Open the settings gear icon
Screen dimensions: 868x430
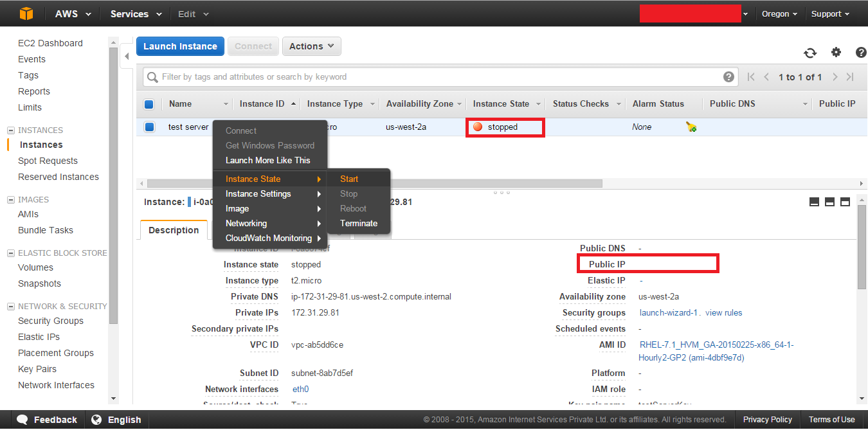836,52
